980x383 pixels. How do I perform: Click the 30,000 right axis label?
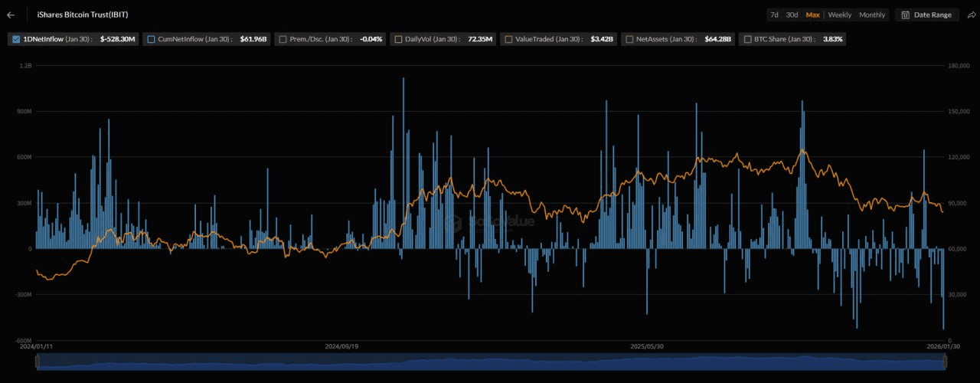958,295
